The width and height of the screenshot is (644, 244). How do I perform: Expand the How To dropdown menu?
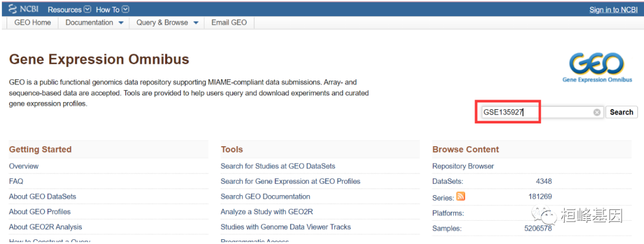point(113,10)
